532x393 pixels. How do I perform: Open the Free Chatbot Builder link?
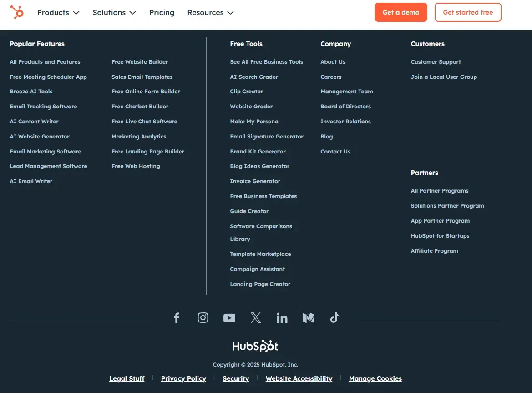[x=140, y=107]
